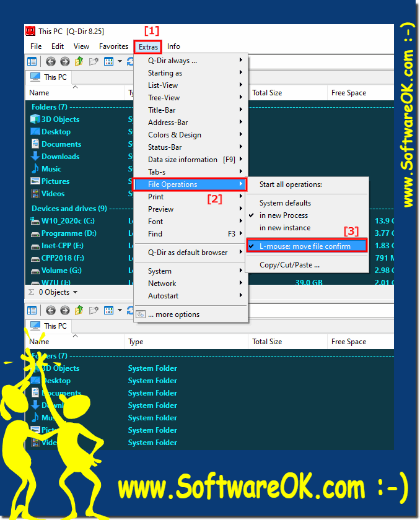Click drive icon for CPP2018 (F:)

click(x=35, y=259)
